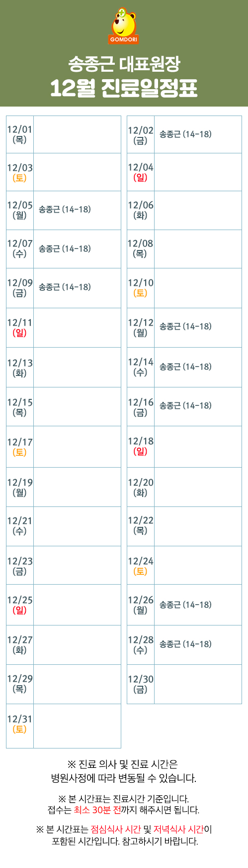Click the 12/05 Monday 송종근 (14-18) slot
This screenshot has height=868, width=248.
[x=65, y=209]
